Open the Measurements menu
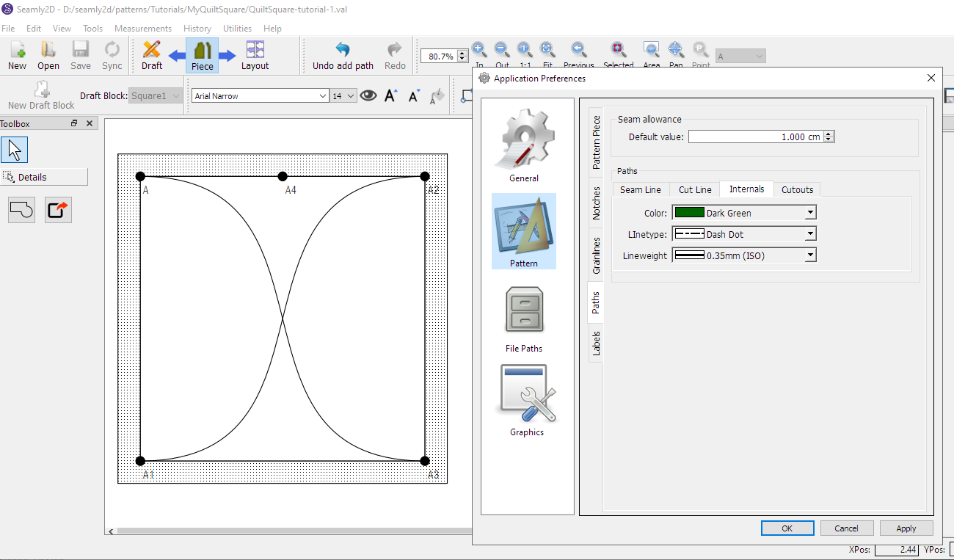The height and width of the screenshot is (560, 954). (x=143, y=28)
